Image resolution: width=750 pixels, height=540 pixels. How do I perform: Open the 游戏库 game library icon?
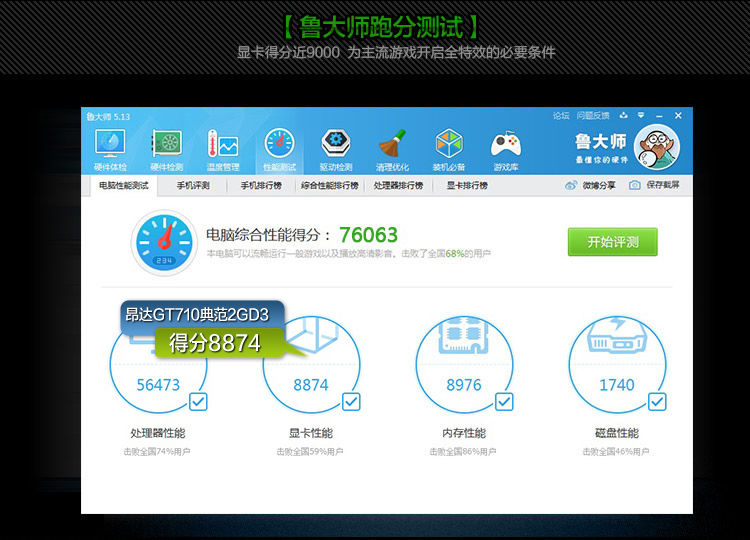tap(506, 148)
